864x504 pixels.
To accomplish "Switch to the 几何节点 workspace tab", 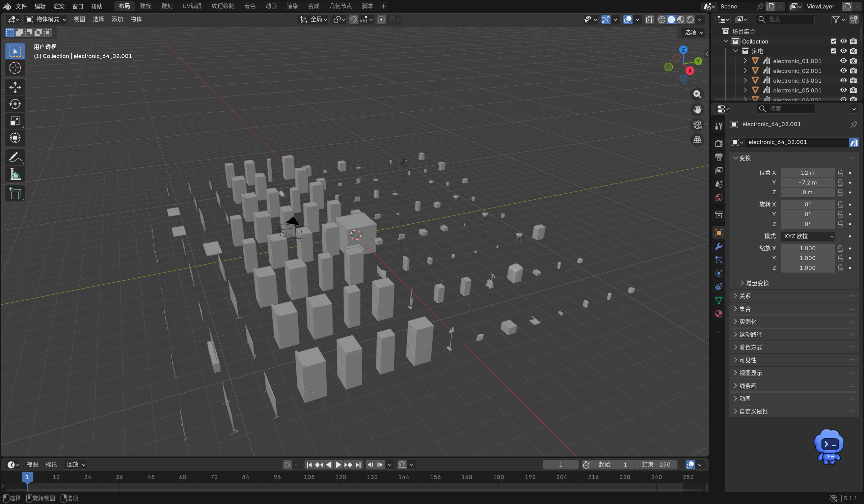I will tap(341, 6).
